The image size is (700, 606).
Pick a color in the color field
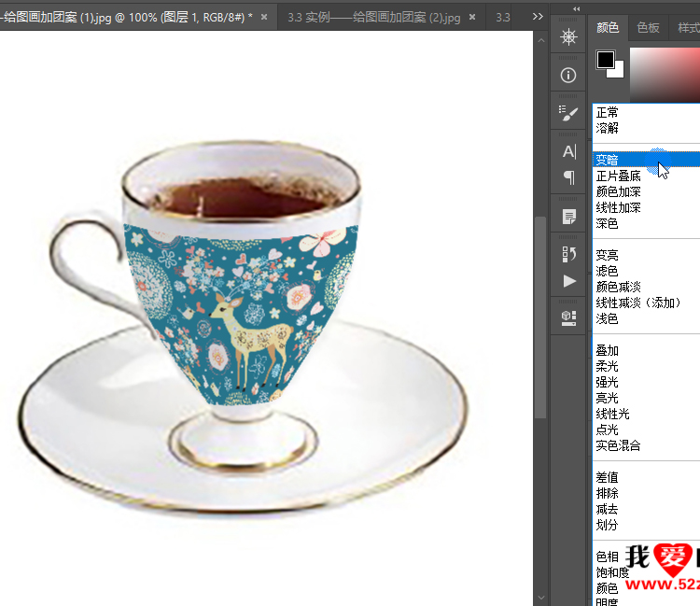(x=665, y=75)
